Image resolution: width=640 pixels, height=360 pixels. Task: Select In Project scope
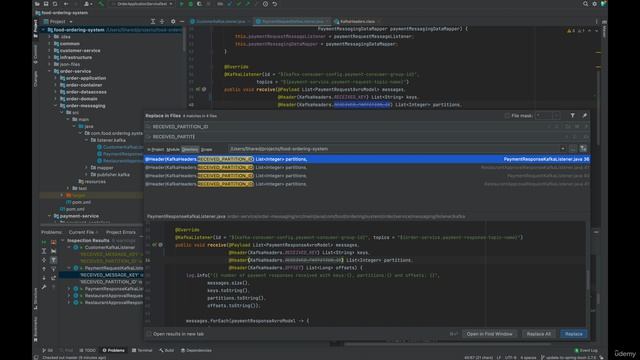pos(156,149)
